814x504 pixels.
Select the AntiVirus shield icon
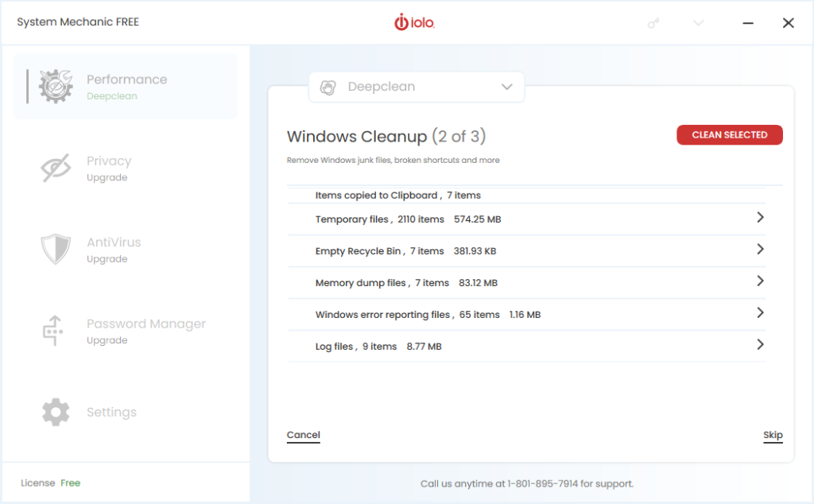56,249
